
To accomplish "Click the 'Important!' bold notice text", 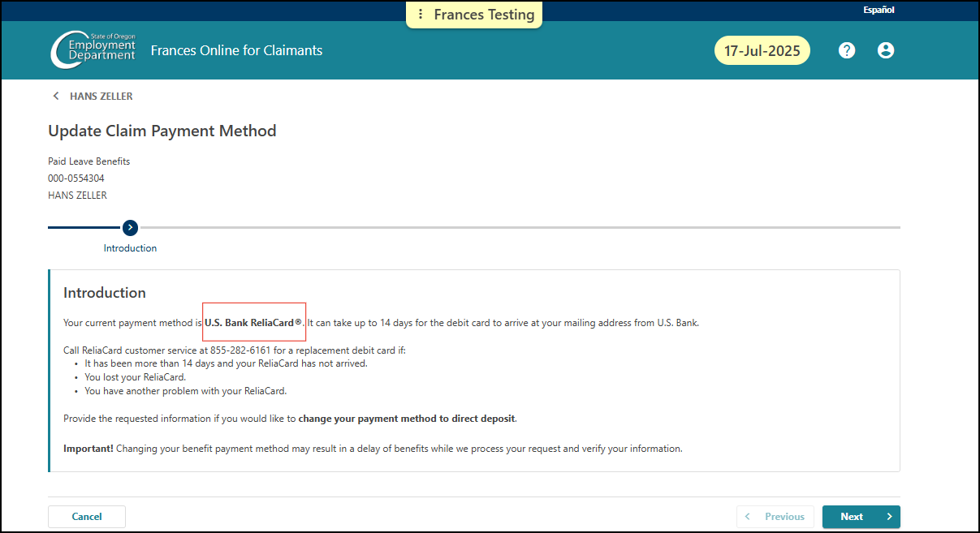I will coord(89,449).
